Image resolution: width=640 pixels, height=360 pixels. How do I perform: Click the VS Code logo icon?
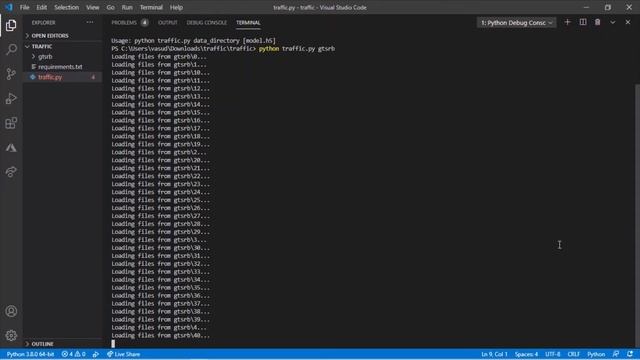[9, 7]
